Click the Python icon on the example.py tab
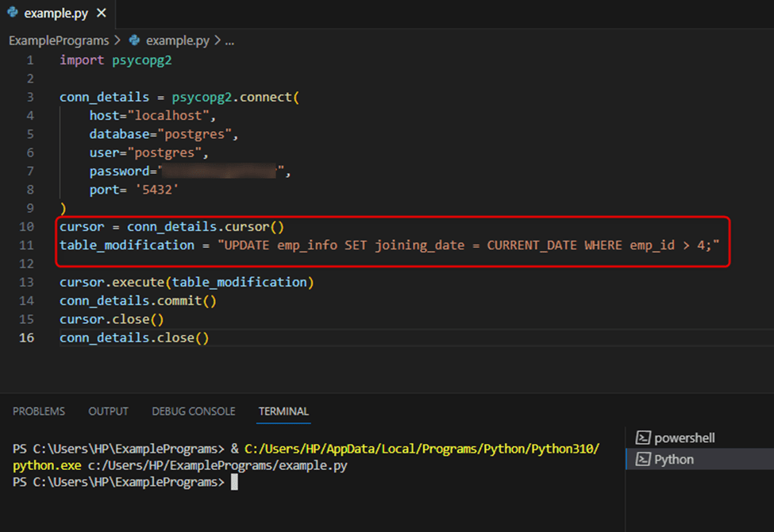This screenshot has height=532, width=774. [x=12, y=13]
